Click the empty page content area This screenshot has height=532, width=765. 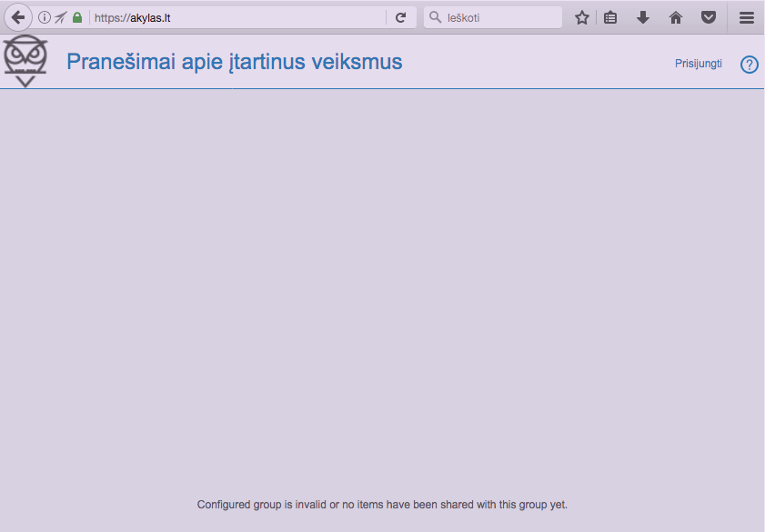tap(382, 273)
